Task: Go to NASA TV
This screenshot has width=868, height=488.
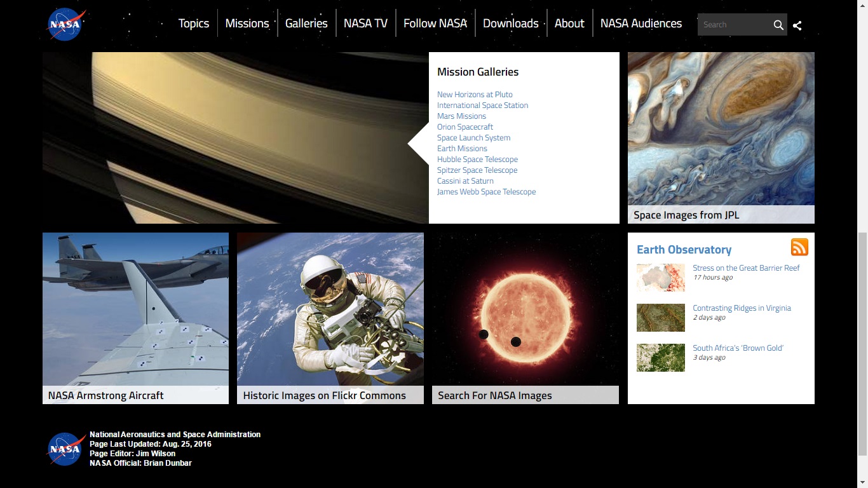Action: 365,24
